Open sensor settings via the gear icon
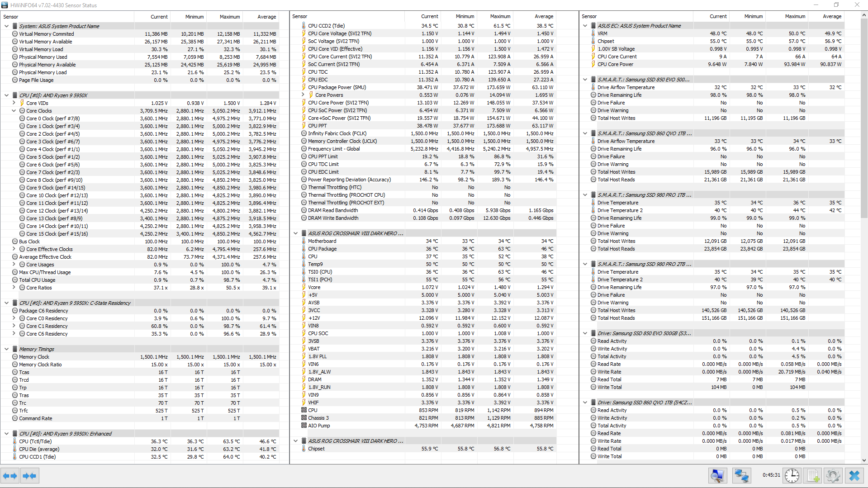 pyautogui.click(x=833, y=476)
